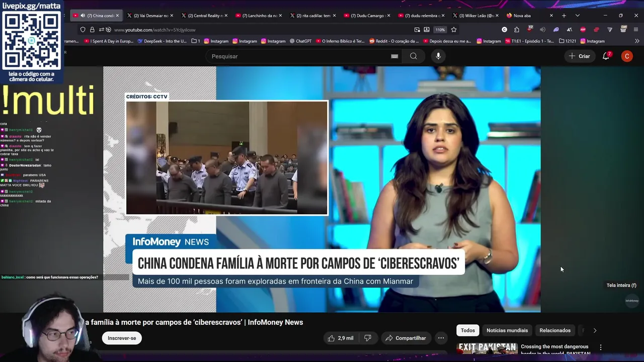Open a new browser tab with plus button

coord(564,16)
